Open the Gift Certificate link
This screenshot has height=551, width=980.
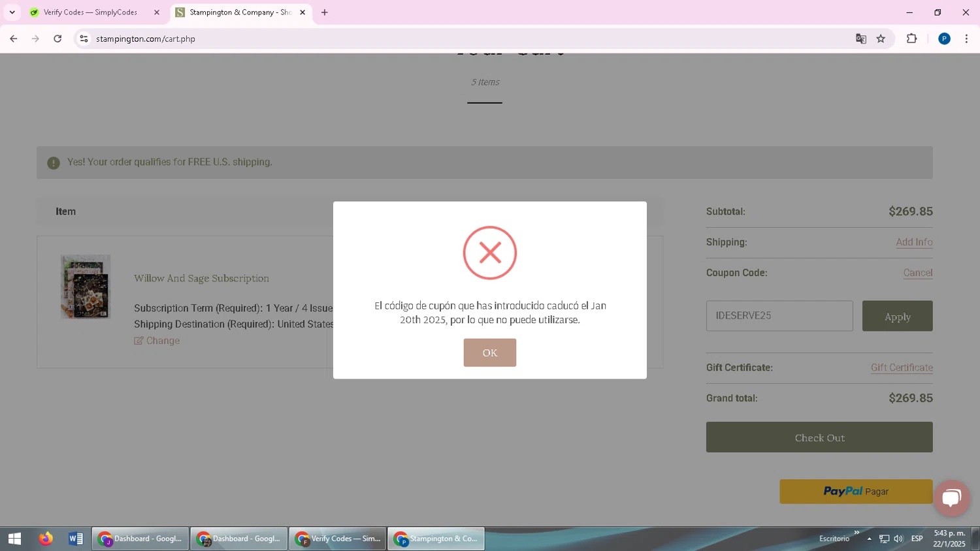[x=902, y=368]
